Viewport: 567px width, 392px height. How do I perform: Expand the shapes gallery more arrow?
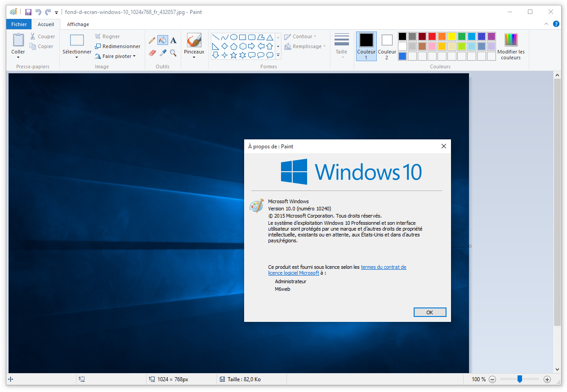click(x=278, y=55)
